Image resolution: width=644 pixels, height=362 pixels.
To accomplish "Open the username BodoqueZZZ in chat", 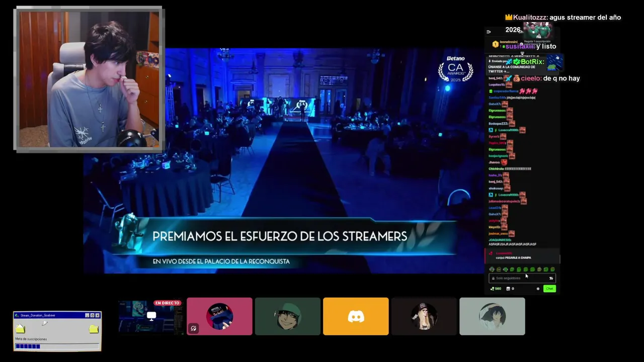I will pyautogui.click(x=498, y=123).
